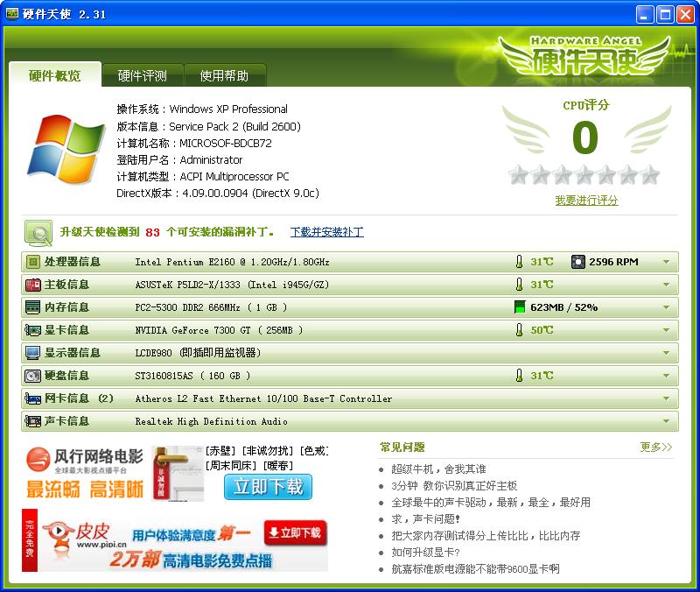Screen dimensions: 700x592
Task: Click the memory usage icon beside 623MB / 52%
Action: click(x=520, y=307)
